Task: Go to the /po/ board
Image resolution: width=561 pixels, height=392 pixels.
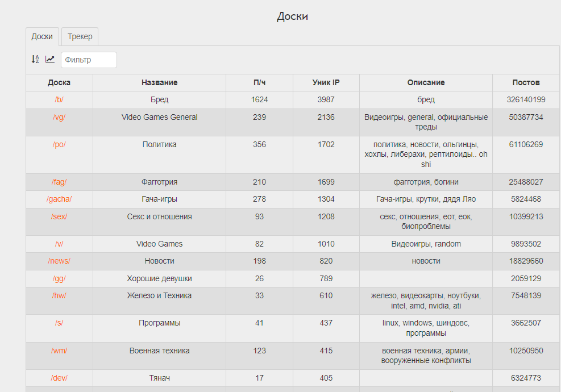Action: [x=59, y=144]
